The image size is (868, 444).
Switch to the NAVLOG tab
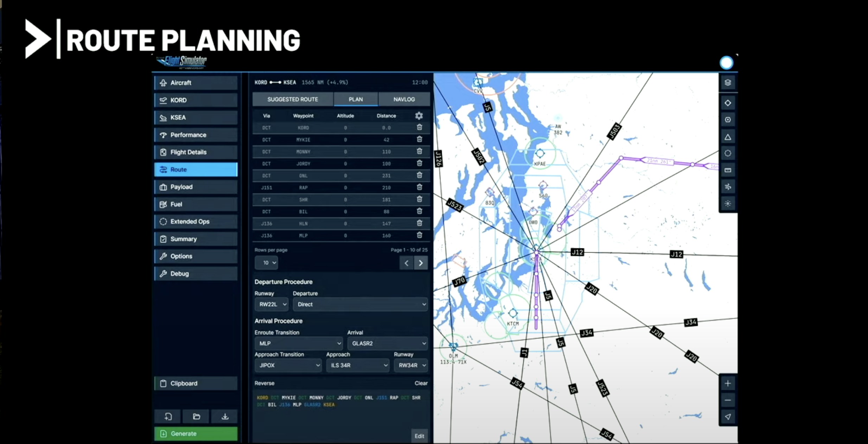point(404,100)
